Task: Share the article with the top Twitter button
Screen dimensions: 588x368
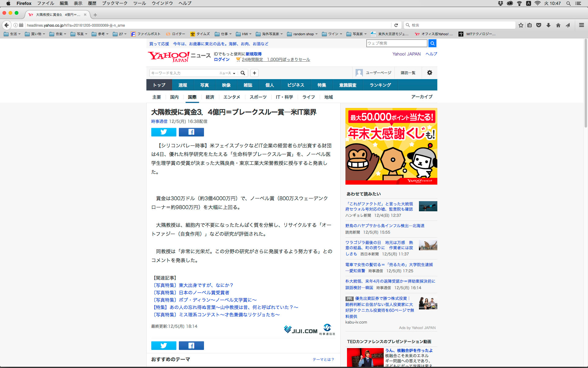Action: (x=164, y=132)
